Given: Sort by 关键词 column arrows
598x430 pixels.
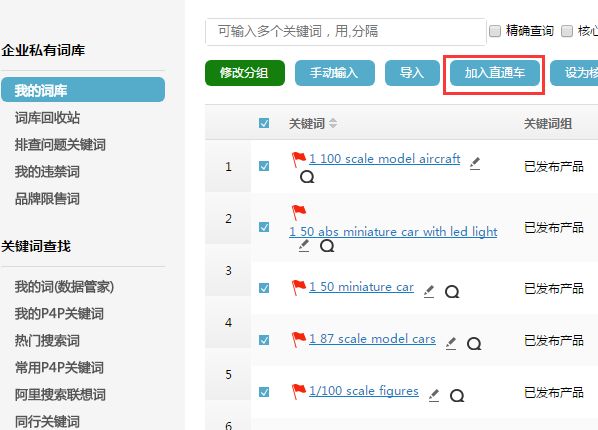Looking at the screenshot, I should (333, 123).
